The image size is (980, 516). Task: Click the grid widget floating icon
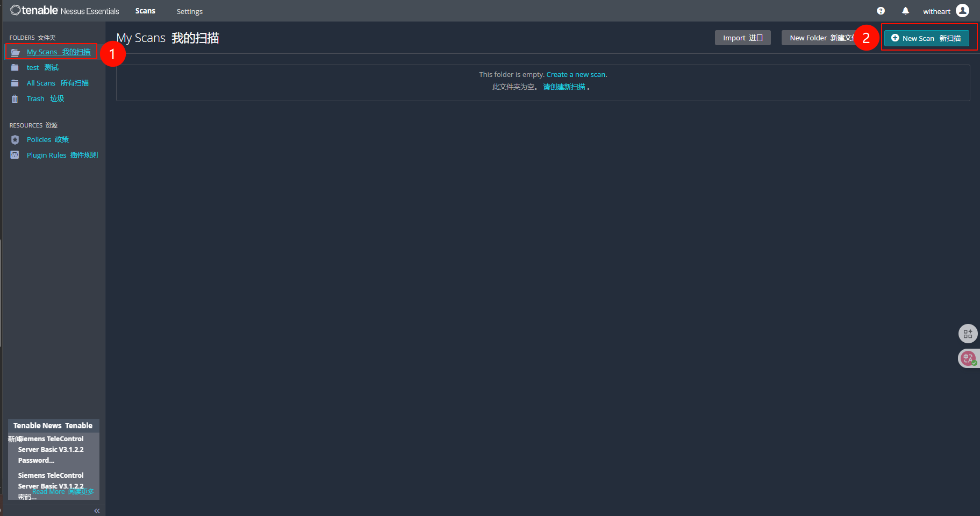tap(968, 334)
